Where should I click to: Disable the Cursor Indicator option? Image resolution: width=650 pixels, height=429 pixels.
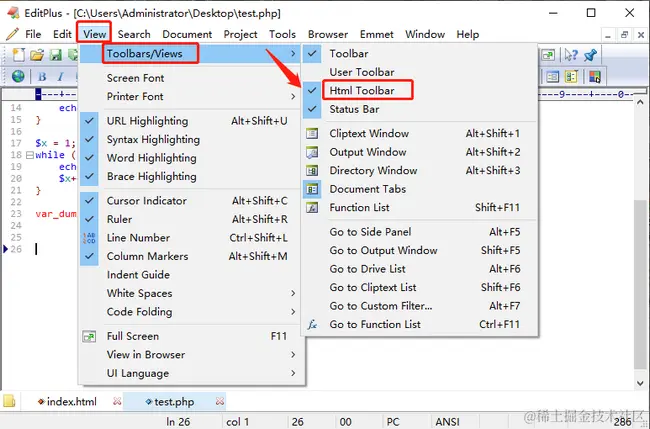click(191, 201)
